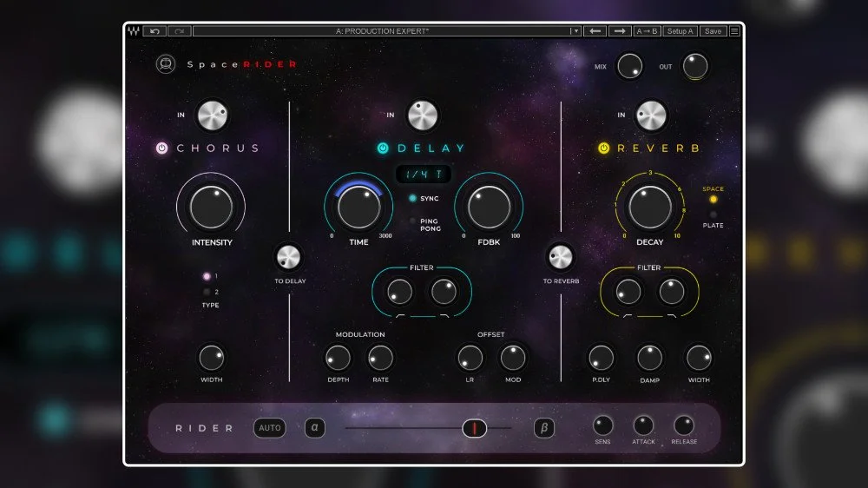Click the Mix knob
The image size is (868, 488).
[x=629, y=66]
